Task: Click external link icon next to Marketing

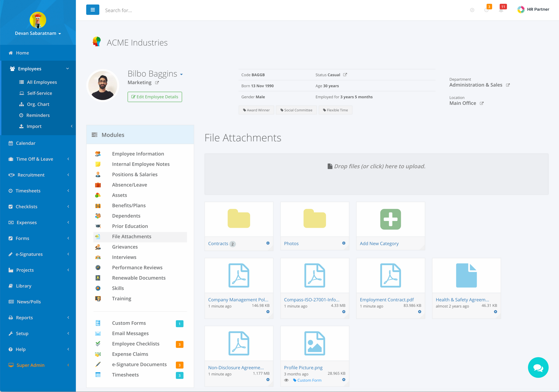Action: pyautogui.click(x=157, y=83)
